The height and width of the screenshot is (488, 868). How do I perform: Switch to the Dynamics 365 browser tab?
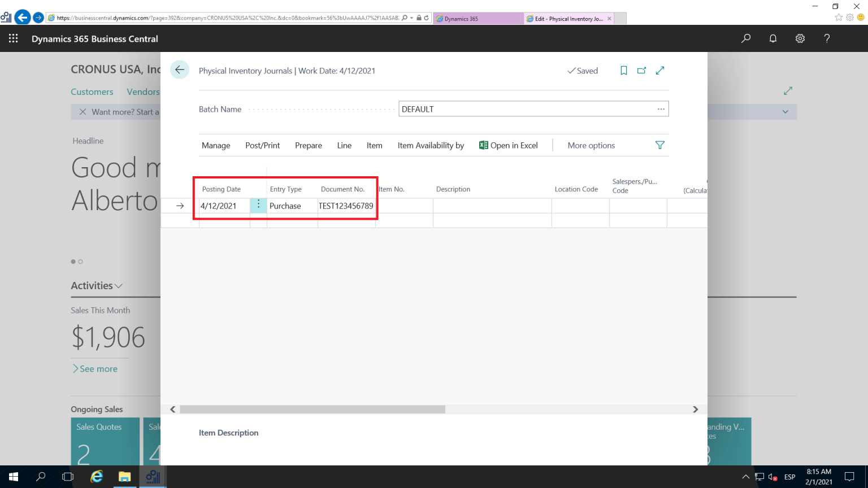[x=478, y=18]
